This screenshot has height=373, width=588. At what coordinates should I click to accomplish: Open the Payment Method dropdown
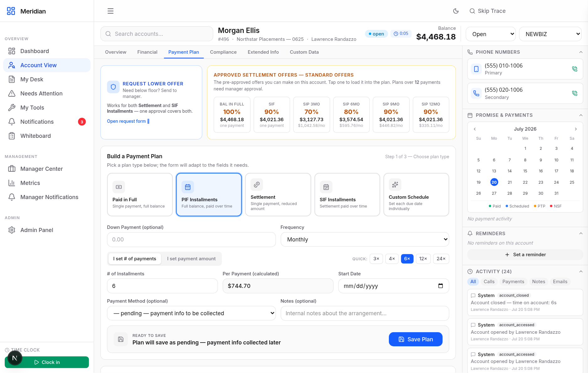tap(191, 313)
